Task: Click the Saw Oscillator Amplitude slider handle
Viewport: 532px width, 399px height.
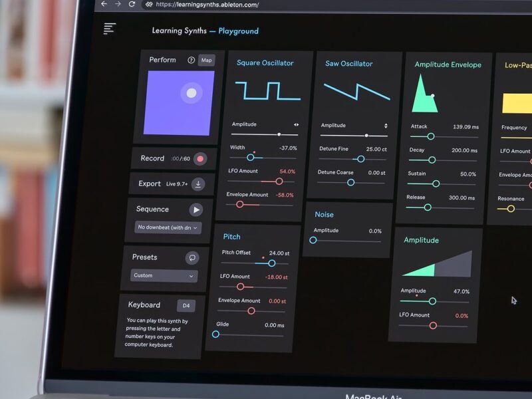Action: 366,136
